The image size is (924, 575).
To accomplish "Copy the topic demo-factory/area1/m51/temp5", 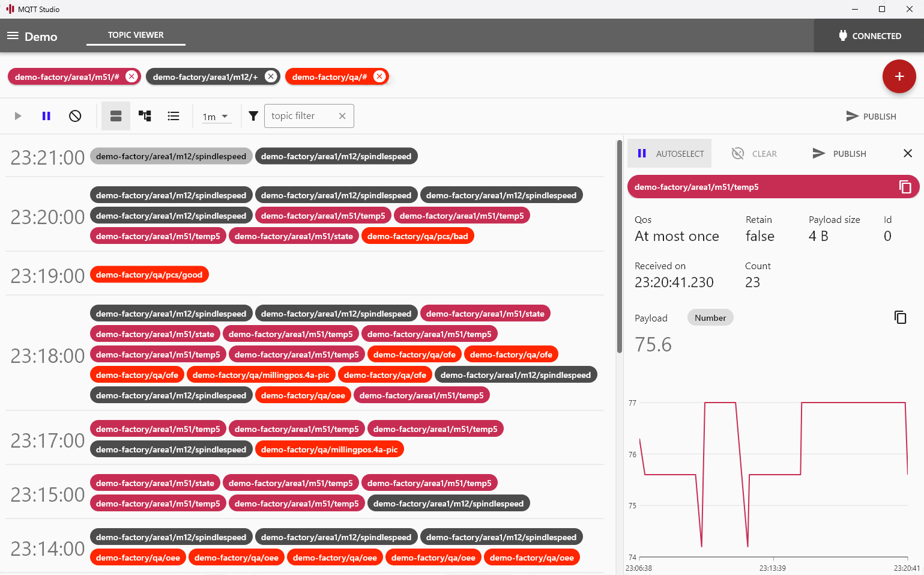I will pyautogui.click(x=905, y=187).
